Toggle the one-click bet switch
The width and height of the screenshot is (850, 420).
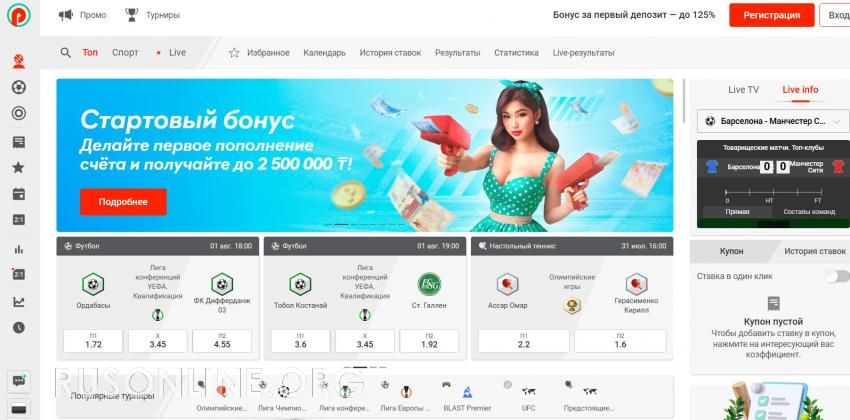(837, 276)
